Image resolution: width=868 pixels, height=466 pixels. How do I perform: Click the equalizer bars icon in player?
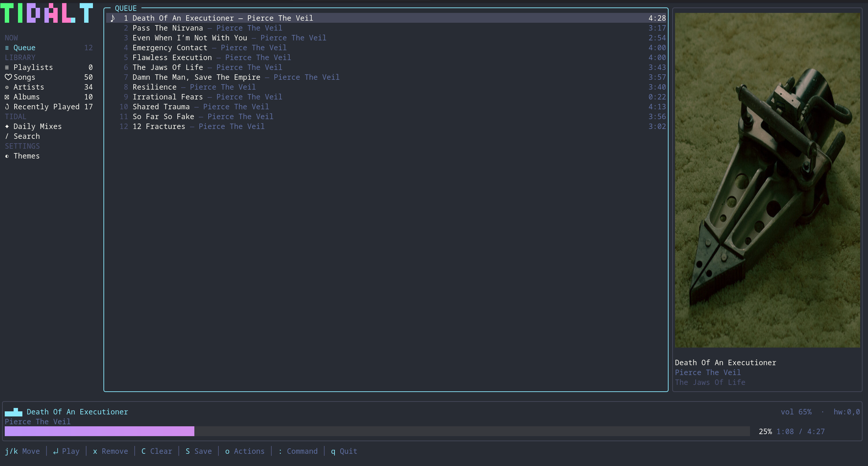click(14, 412)
